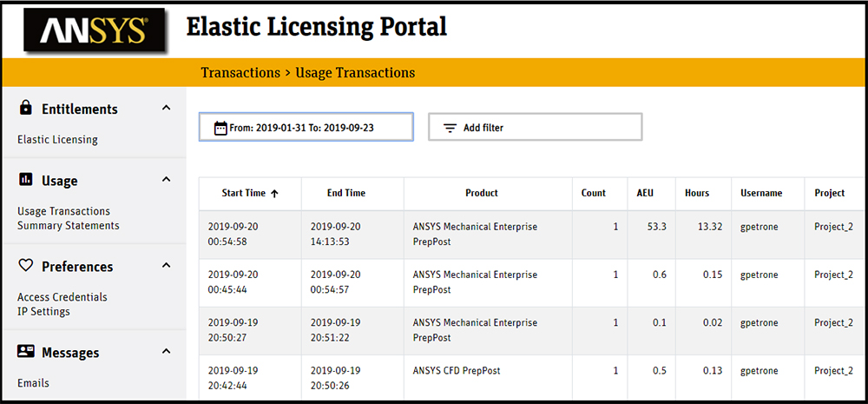
Task: Click the Messages card icon
Action: (x=26, y=352)
